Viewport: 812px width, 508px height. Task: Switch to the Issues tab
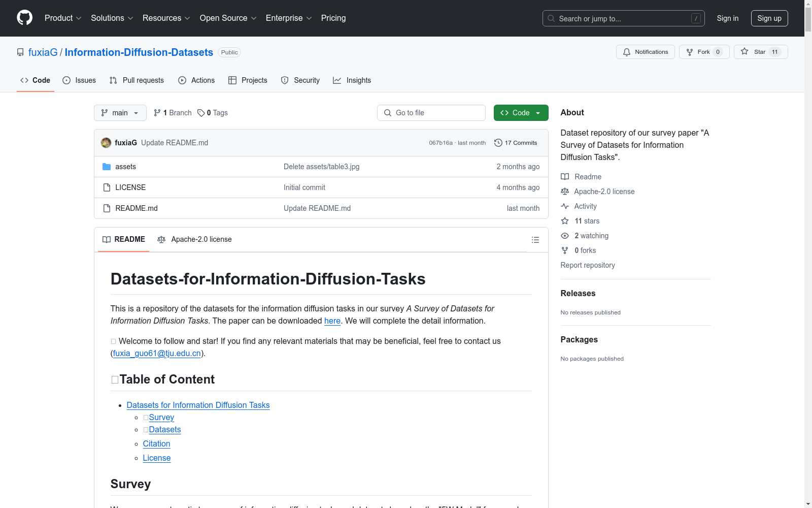79,80
